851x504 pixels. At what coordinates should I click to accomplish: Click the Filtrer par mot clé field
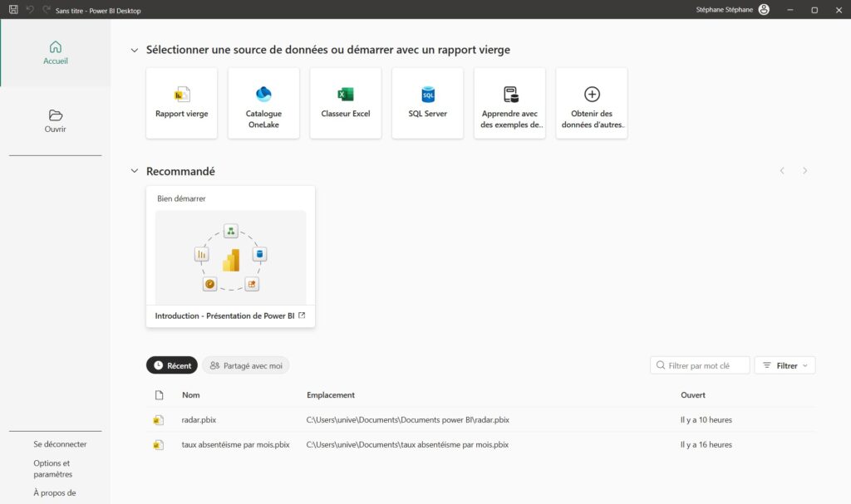700,365
